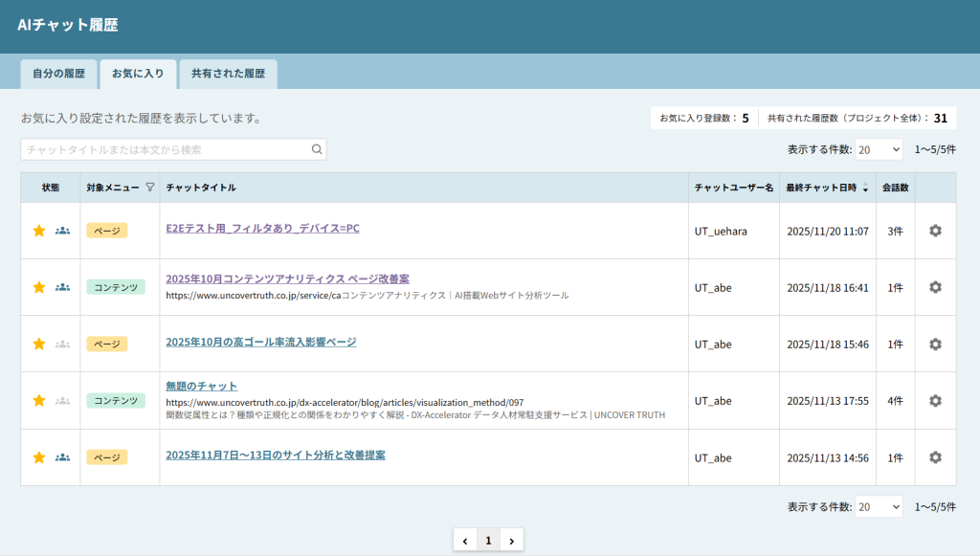
Task: Open 2025年10月コンテンツアナリティクス ページ改善案 link
Action: (x=287, y=279)
